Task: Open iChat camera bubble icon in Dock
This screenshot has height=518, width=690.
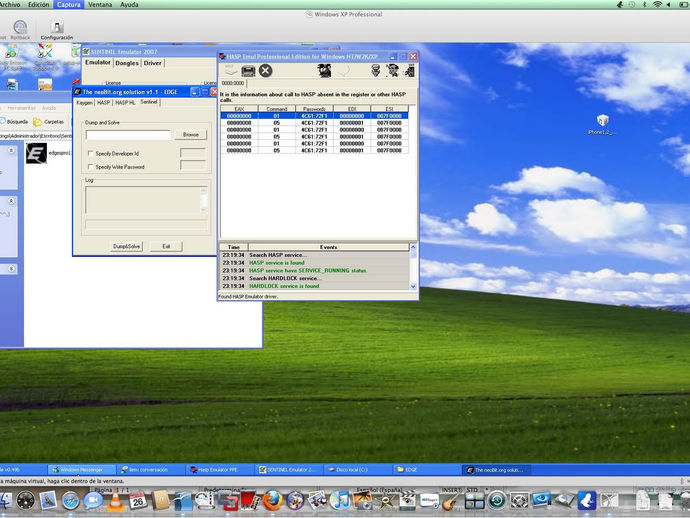Action: pyautogui.click(x=93, y=501)
